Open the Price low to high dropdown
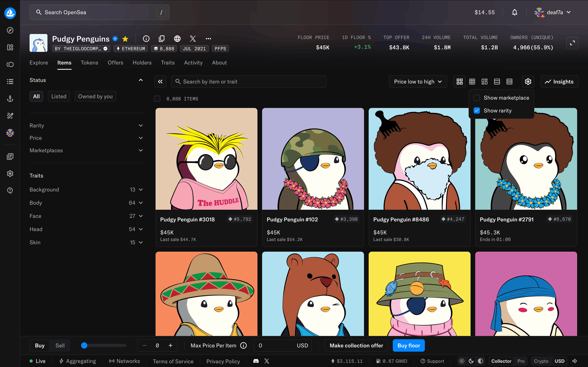 [x=418, y=82]
